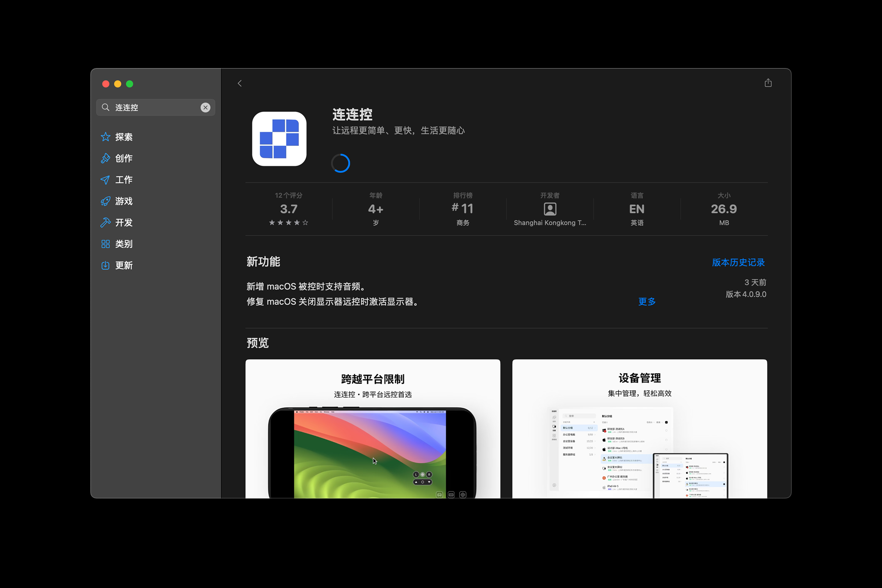Click the 探索 star icon
Viewport: 882px width, 588px height.
pos(105,136)
